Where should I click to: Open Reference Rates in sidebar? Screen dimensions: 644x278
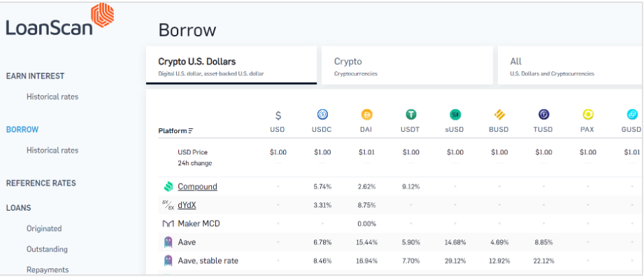(41, 183)
